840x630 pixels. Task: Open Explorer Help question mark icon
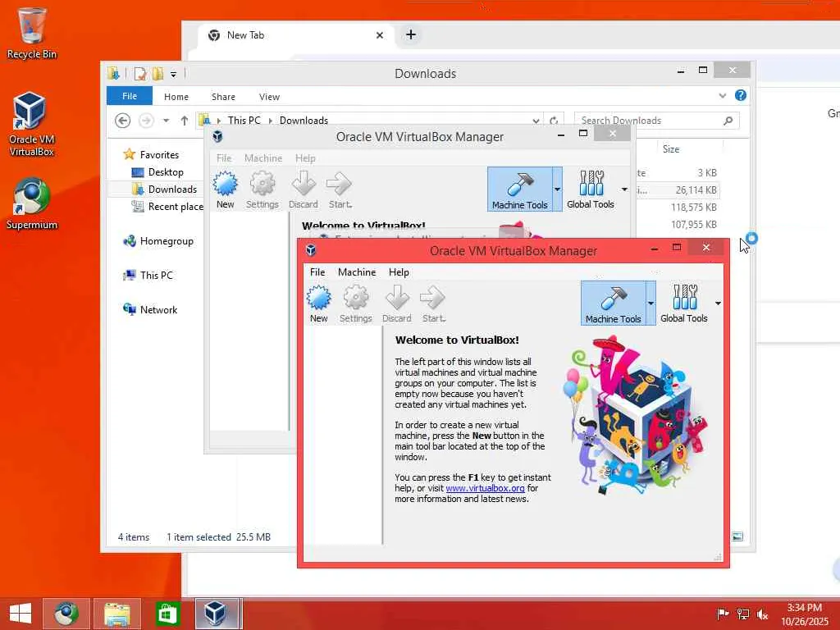pos(741,95)
